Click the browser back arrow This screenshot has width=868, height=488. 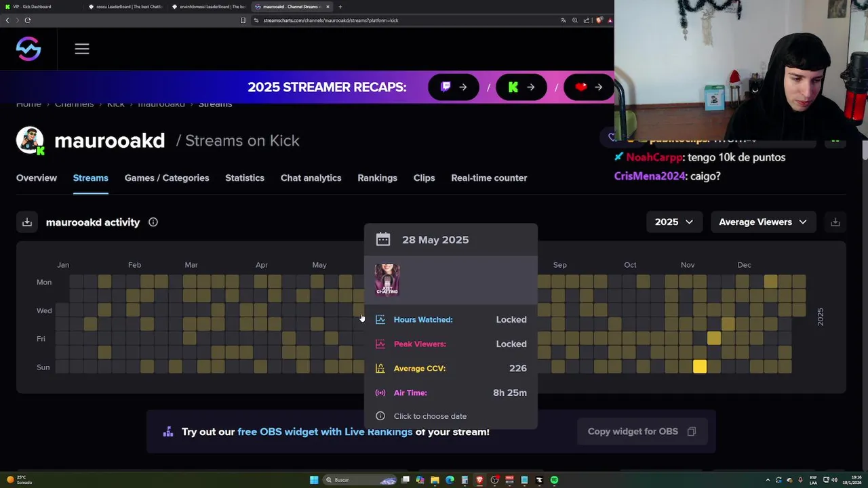[x=7, y=20]
